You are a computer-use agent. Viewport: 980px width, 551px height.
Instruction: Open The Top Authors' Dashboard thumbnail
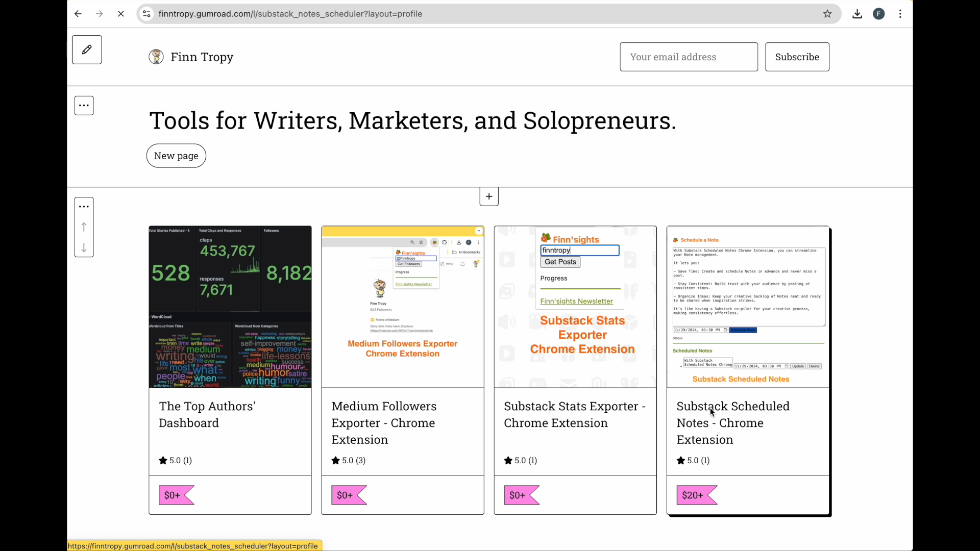[x=230, y=307]
